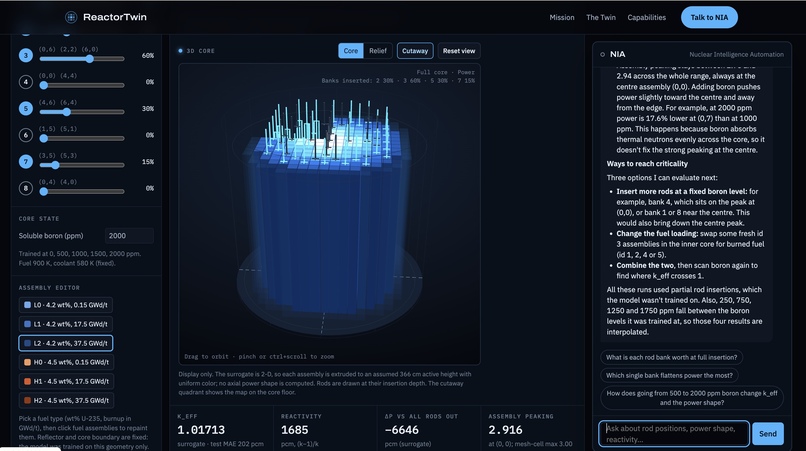
Task: Adjust bank 3 insertion slider at 60%
Action: (x=82, y=59)
